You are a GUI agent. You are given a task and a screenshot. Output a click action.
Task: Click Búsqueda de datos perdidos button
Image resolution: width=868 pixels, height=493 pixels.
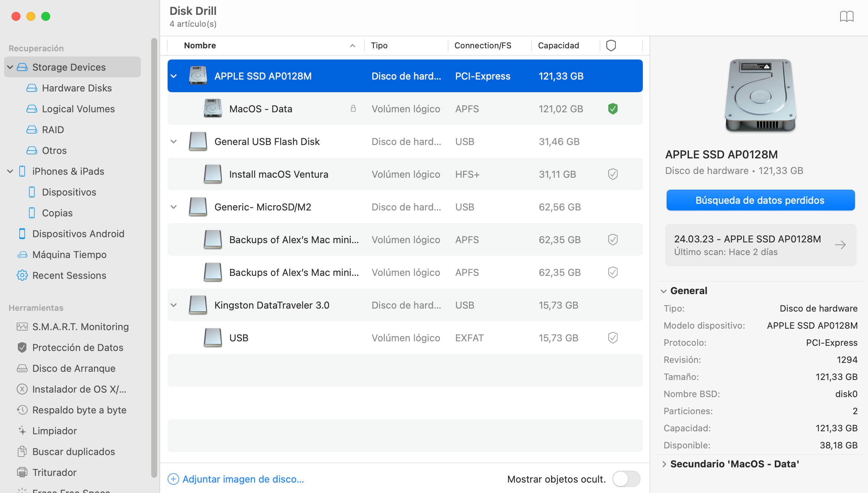760,200
